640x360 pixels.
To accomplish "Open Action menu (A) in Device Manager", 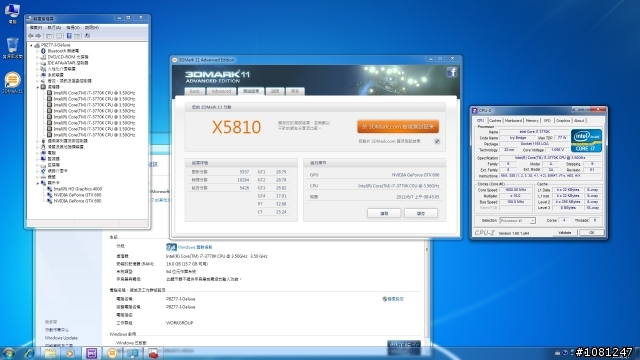I will click(54, 27).
